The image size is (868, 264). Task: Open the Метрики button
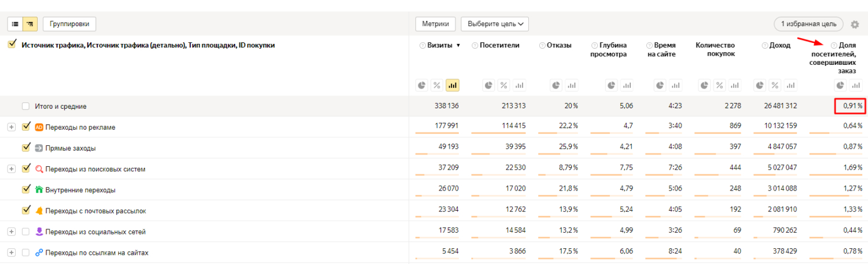(435, 24)
